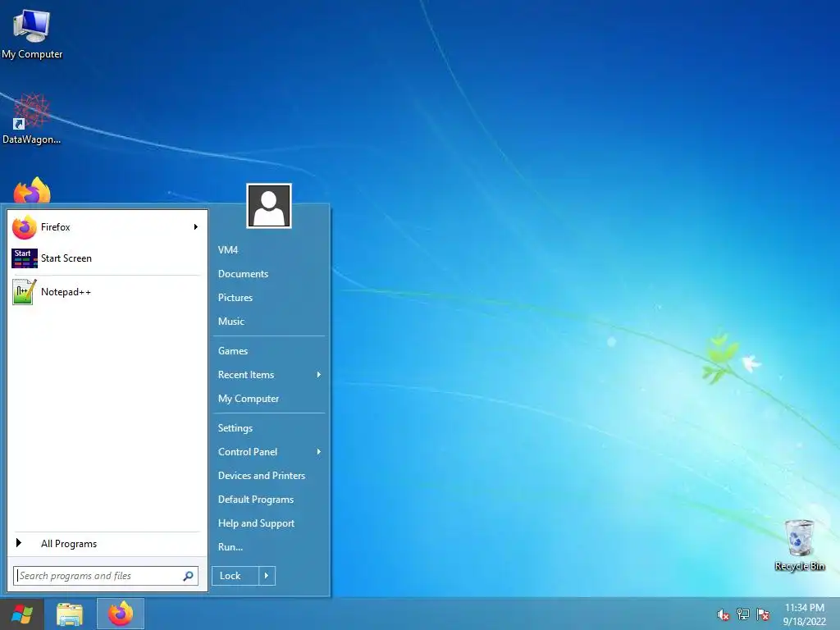Open the My Computer desktop icon

[x=32, y=34]
